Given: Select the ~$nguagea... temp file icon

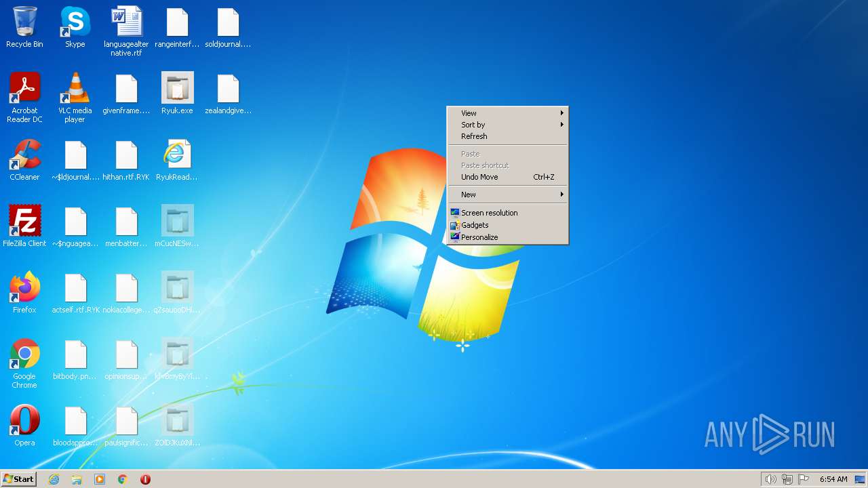Looking at the screenshot, I should [x=75, y=226].
